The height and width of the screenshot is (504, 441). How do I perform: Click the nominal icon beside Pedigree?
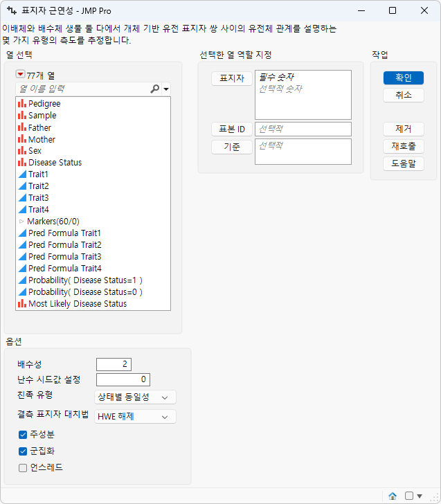(22, 103)
